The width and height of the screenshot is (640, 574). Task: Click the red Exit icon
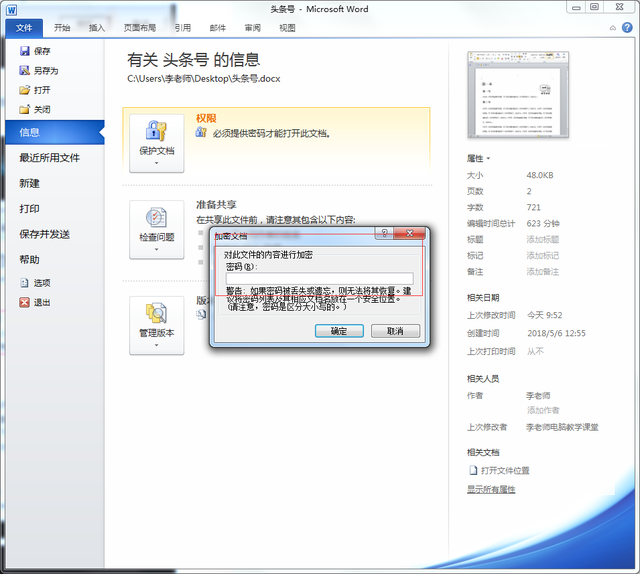pos(25,303)
